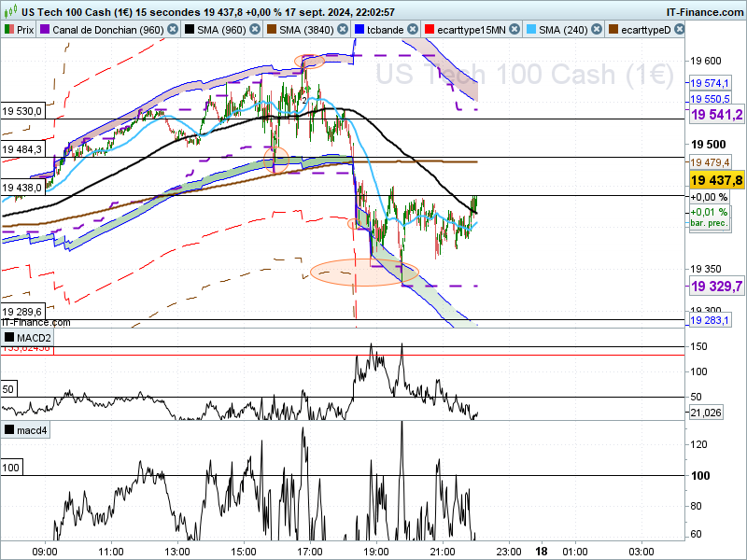Viewport: 747px width, 560px height.
Task: Open the tcbande indicator label
Action: [386, 30]
